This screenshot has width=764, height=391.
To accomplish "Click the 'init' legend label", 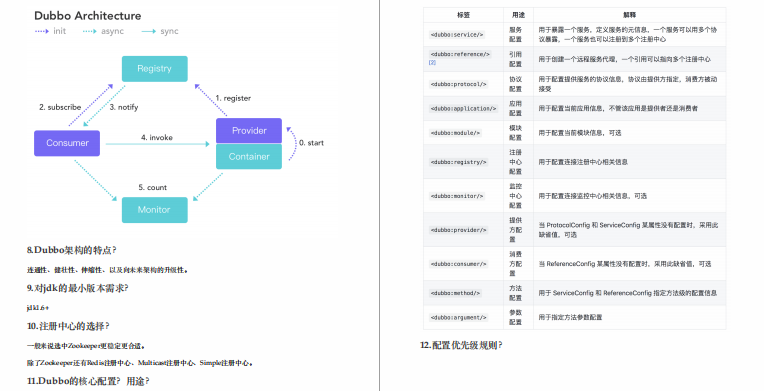I will (59, 31).
